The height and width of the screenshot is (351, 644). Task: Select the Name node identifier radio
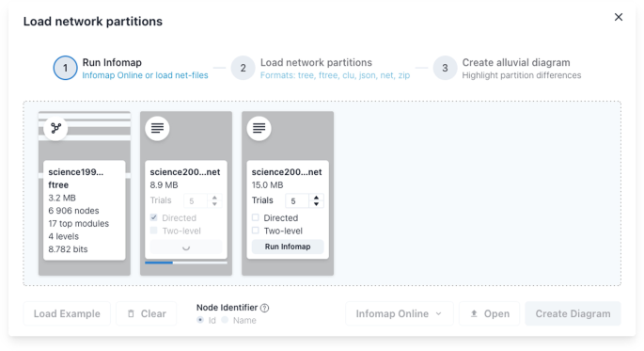pos(225,320)
